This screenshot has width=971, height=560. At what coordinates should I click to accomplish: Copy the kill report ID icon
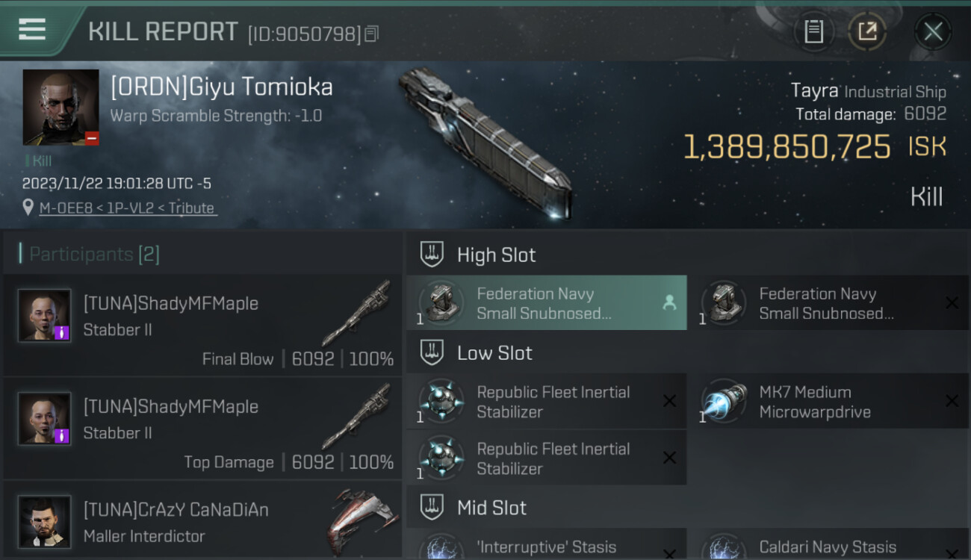point(371,33)
